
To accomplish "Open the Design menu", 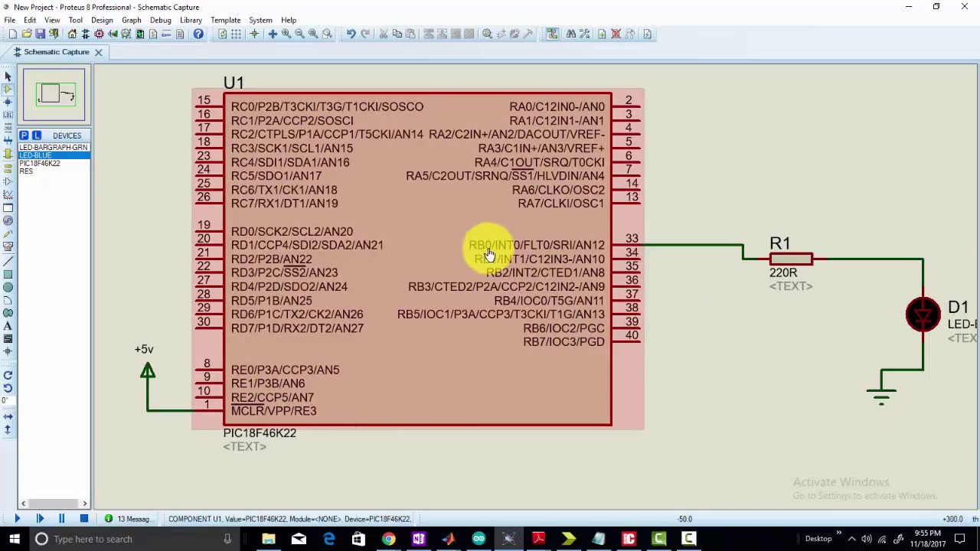I will (x=102, y=20).
